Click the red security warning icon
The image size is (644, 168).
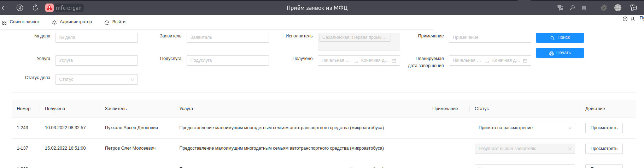point(49,8)
